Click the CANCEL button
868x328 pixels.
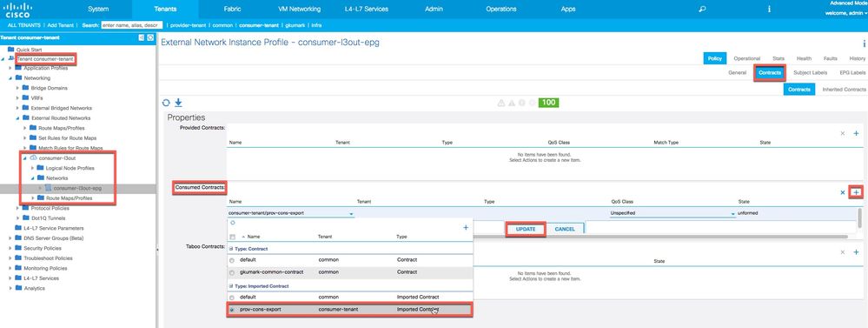[x=565, y=229]
